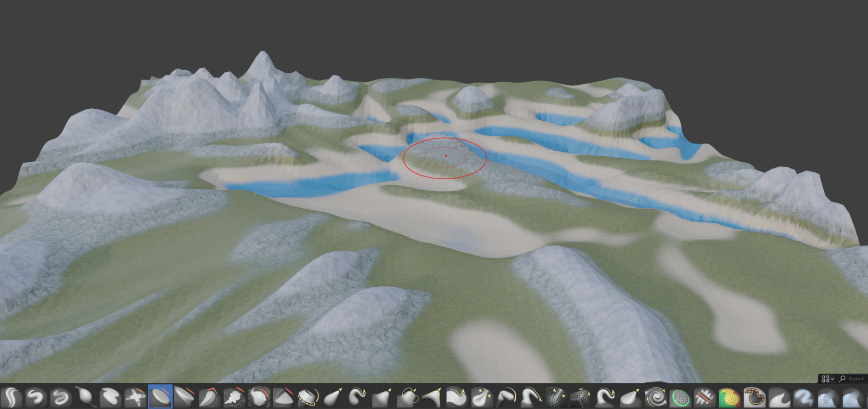
Task: Select the curved blade Scrape brush with red corner
Action: pyautogui.click(x=209, y=397)
